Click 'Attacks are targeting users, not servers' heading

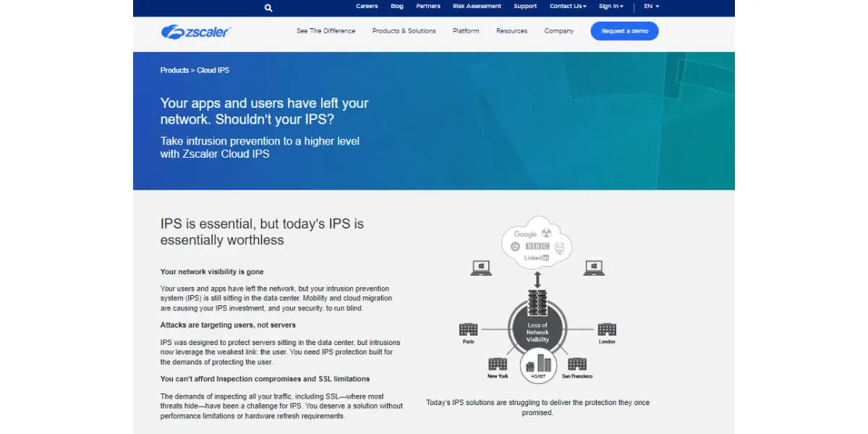pos(228,325)
